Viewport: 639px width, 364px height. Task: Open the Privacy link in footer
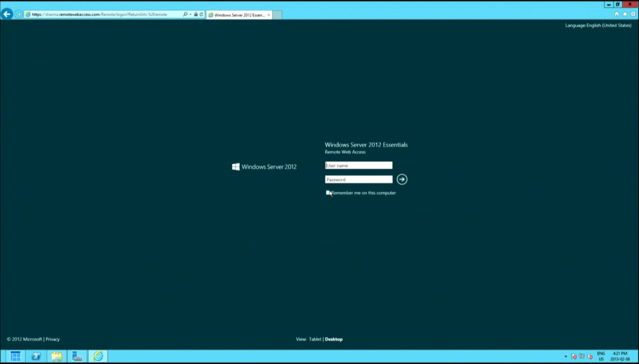53,339
